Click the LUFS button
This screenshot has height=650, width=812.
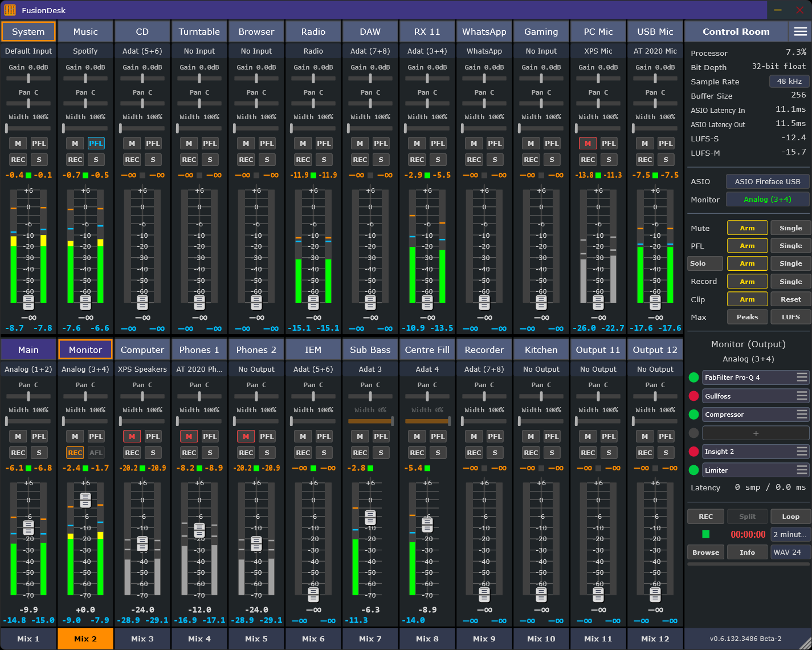(x=790, y=316)
